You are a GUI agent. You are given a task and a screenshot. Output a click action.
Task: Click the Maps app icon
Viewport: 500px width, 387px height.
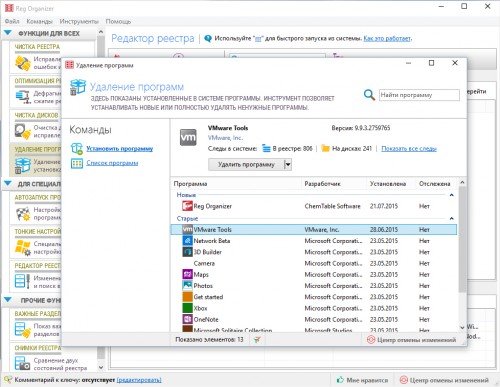point(187,274)
